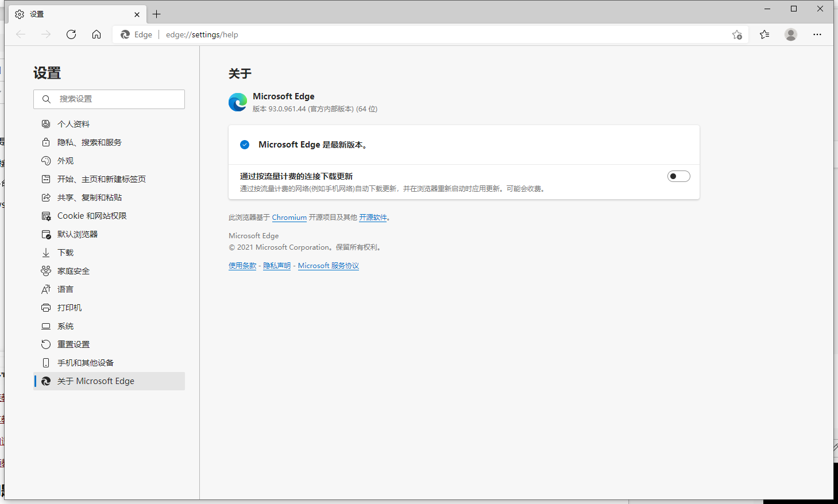Viewport: 838px width, 504px height.
Task: Open a new tab with plus icon
Action: [x=157, y=14]
